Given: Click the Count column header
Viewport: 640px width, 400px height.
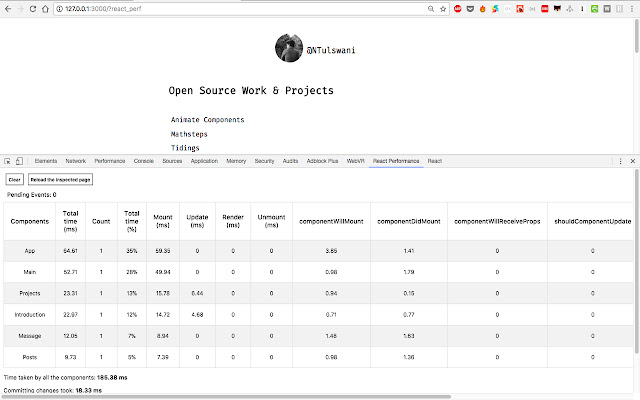Looking at the screenshot, I should 101,221.
